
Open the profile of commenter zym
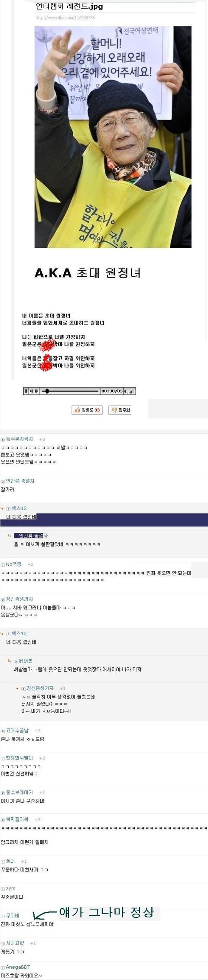point(10,889)
